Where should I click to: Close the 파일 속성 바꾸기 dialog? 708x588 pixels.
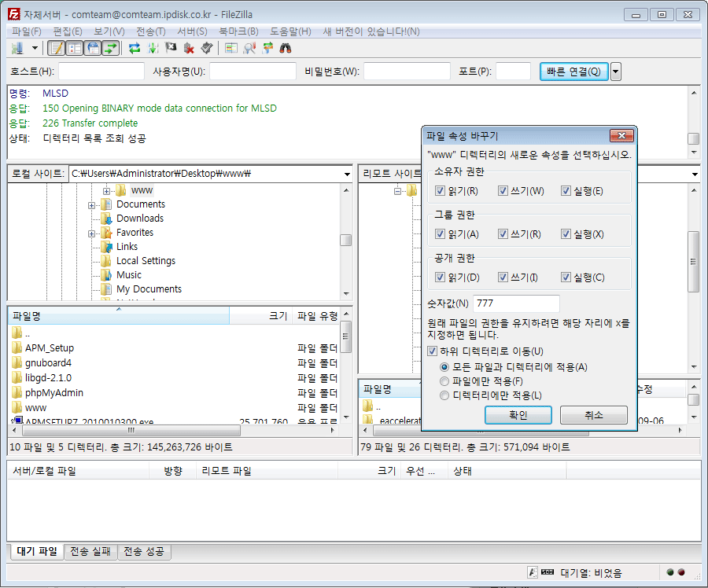point(621,136)
